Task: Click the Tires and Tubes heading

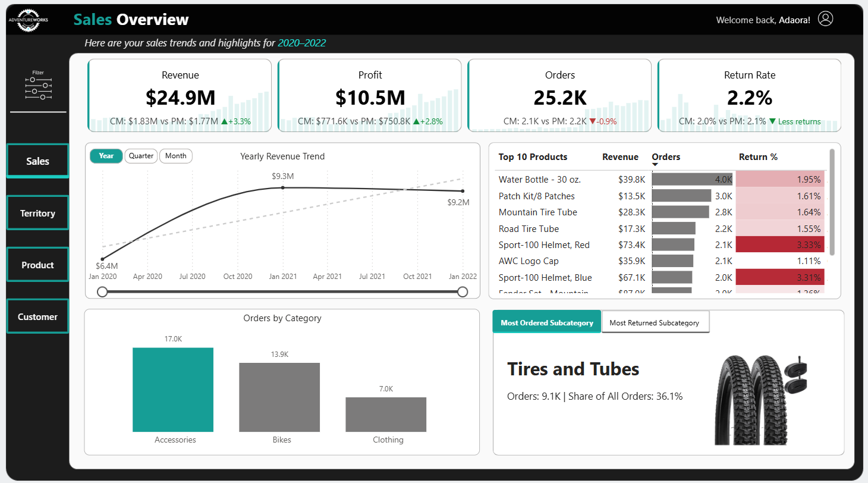Action: point(573,369)
